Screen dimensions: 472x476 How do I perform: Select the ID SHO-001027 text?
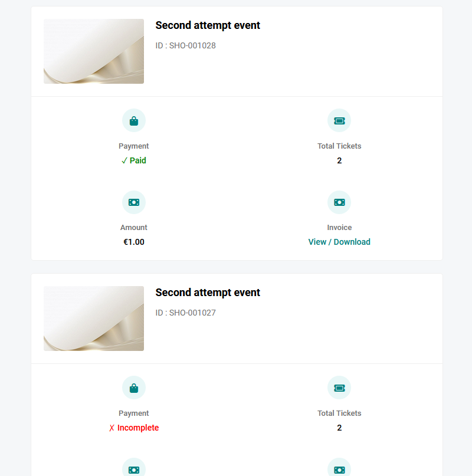186,313
